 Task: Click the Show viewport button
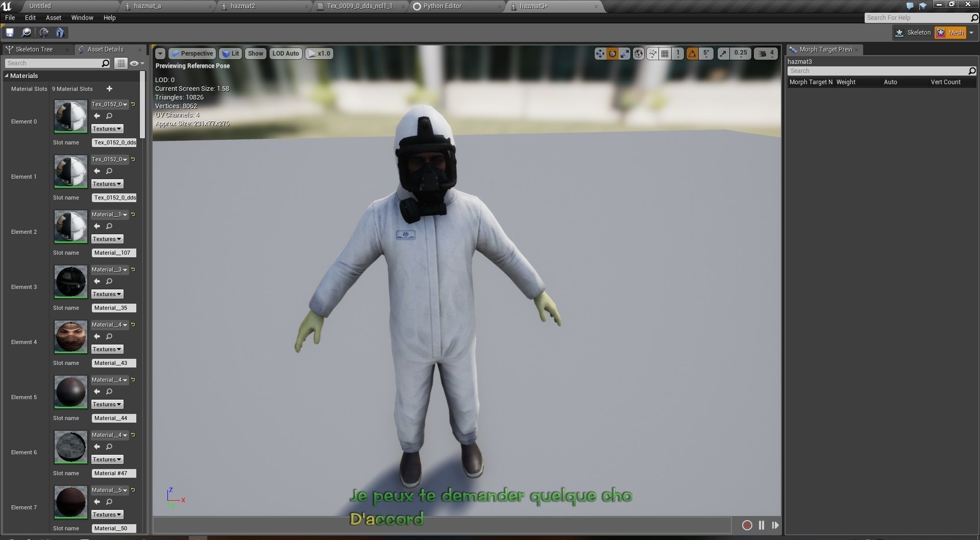coord(255,54)
